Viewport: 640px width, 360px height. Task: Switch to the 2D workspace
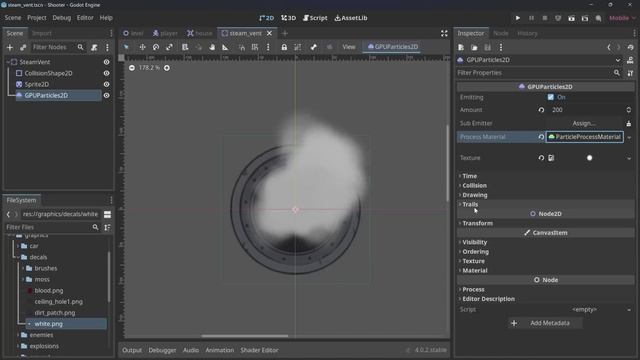point(267,18)
